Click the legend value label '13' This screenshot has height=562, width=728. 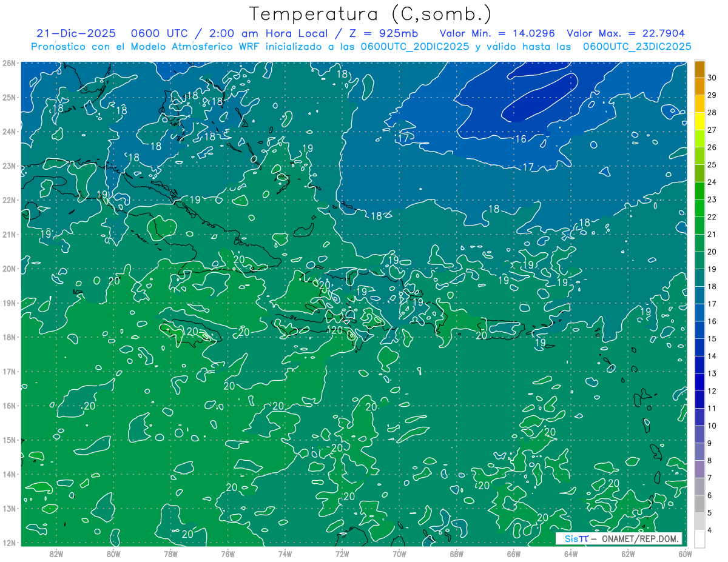point(712,373)
